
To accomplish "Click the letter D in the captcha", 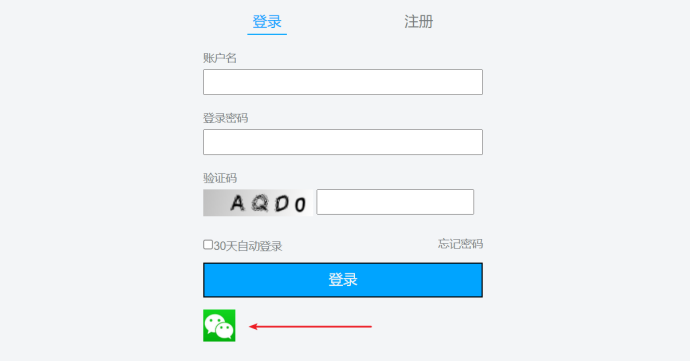I will point(282,204).
